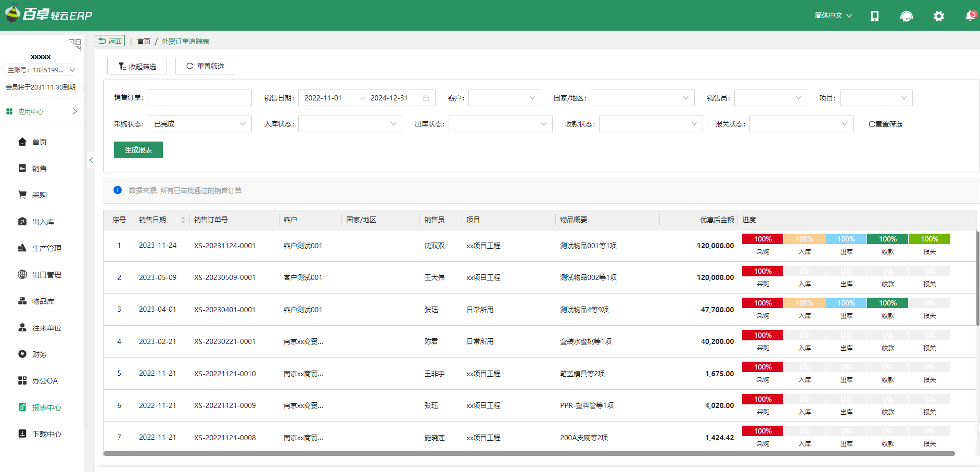Click the 返回 back button
The image size is (980, 472).
pyautogui.click(x=110, y=41)
